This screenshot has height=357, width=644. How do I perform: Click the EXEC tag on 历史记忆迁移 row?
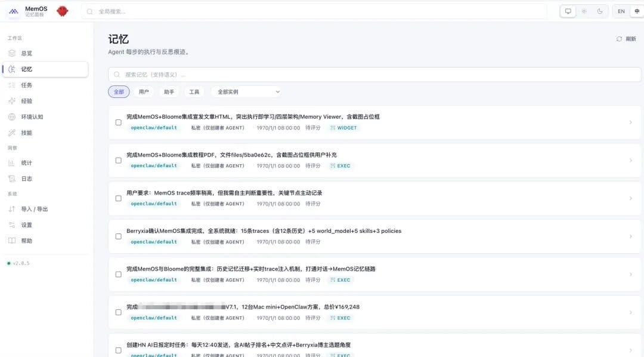(x=340, y=279)
